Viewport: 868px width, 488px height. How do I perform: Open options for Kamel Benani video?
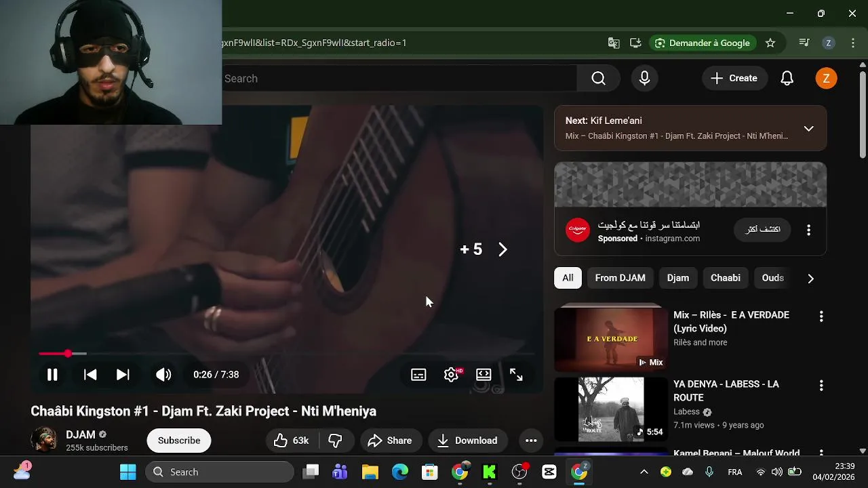click(821, 452)
